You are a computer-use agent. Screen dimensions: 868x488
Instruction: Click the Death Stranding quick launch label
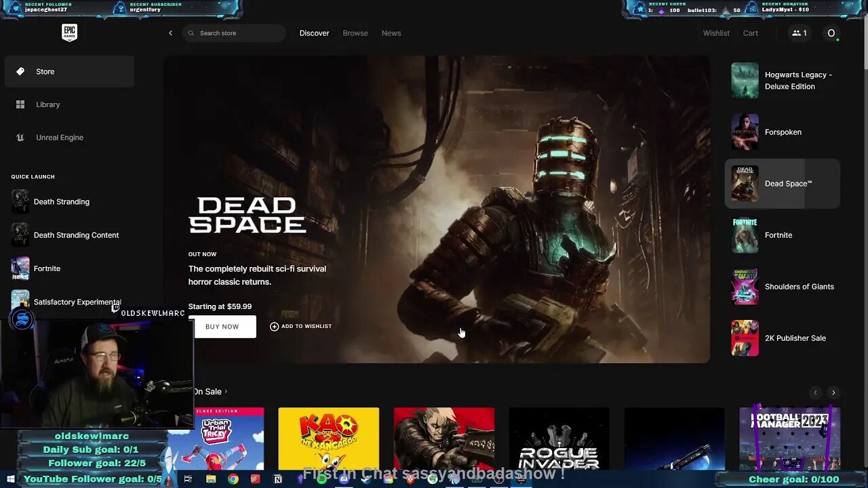[62, 202]
